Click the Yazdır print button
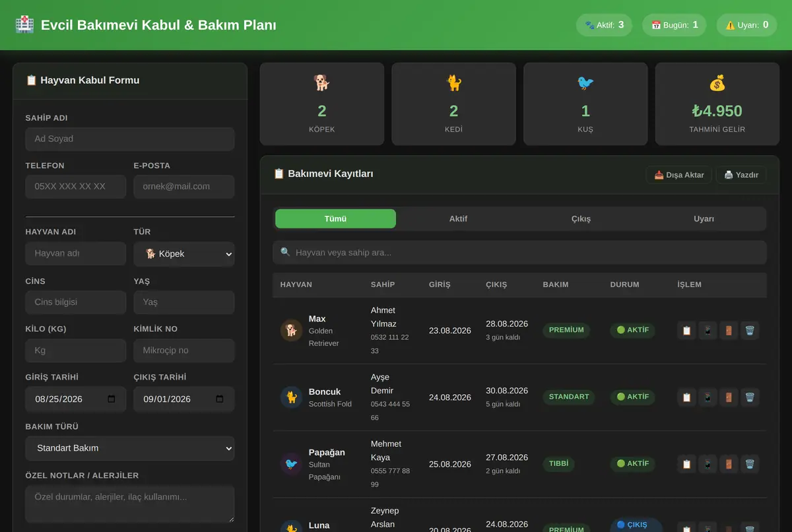 coord(741,175)
